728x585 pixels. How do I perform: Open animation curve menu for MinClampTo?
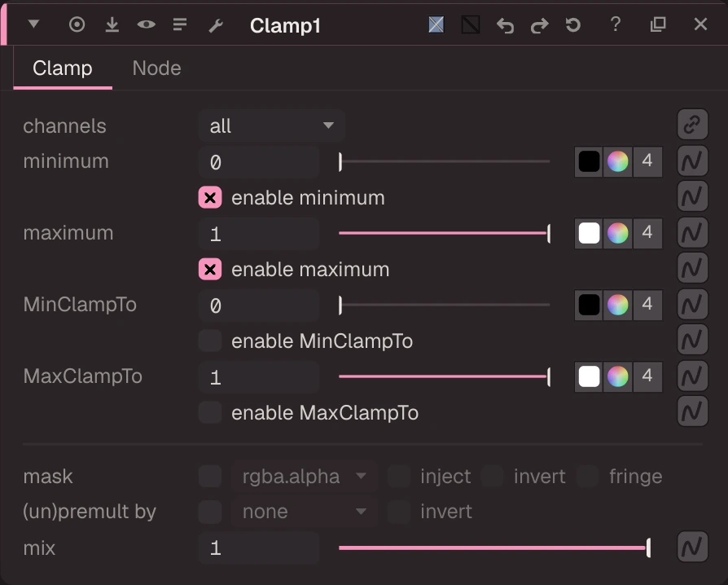(692, 304)
